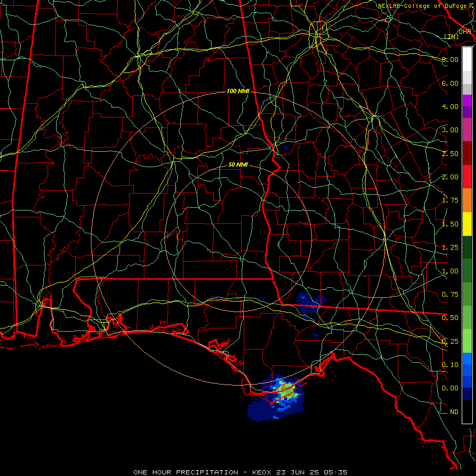The image size is (476, 476).
Task: Click the 0.50 legend value
Action: coord(450,318)
